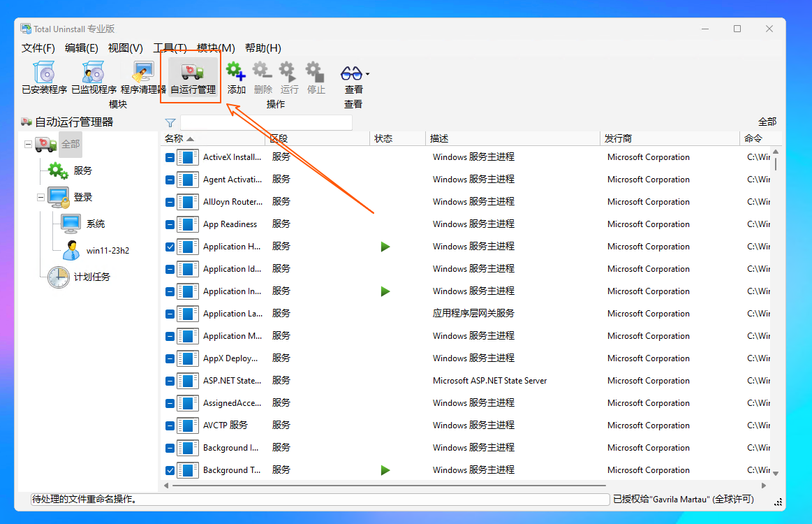The width and height of the screenshot is (812, 524).
Task: Click the 应用程序层网关服务 description cell
Action: (x=473, y=314)
